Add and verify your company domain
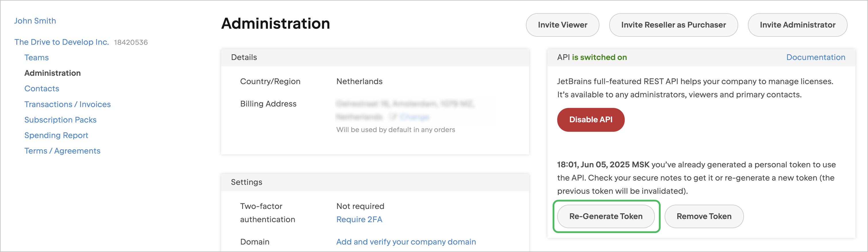 [x=406, y=242]
